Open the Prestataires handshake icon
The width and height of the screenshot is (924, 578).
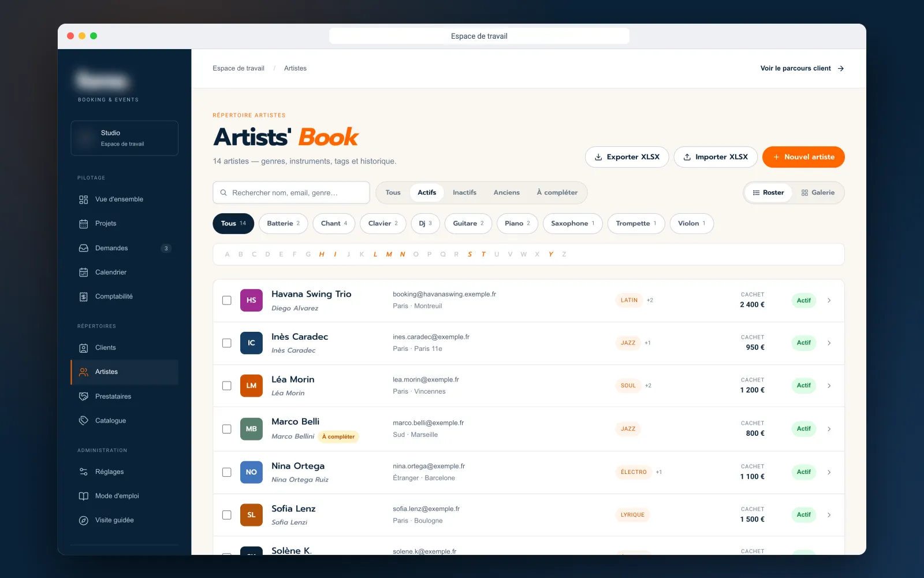(x=84, y=397)
